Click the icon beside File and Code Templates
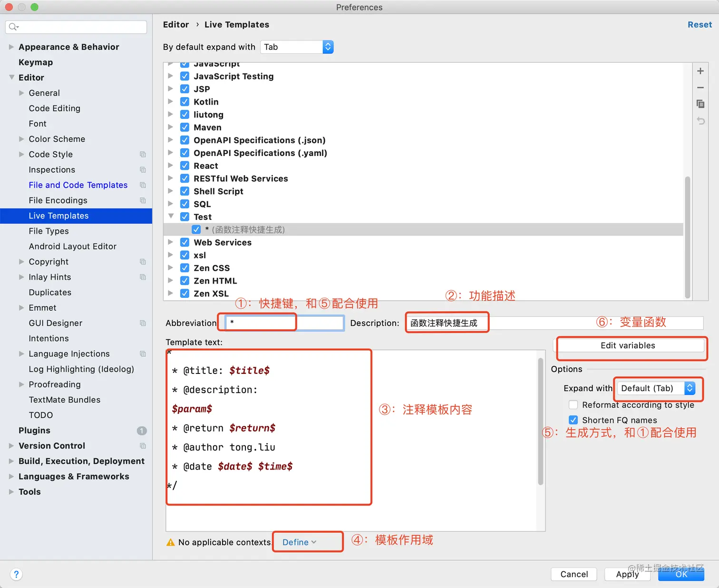This screenshot has height=588, width=719. [x=143, y=185]
